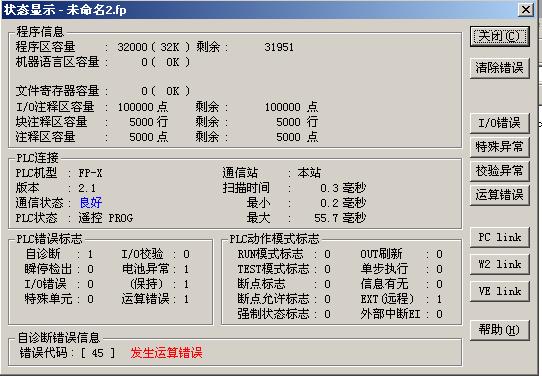Viewport: 542px width, 376px height.
Task: Show 运算错误 details
Action: point(499,195)
